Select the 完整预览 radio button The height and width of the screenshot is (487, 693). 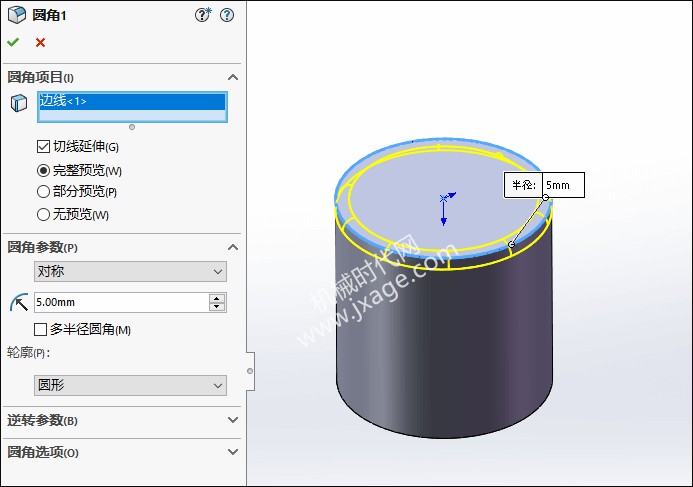click(43, 171)
